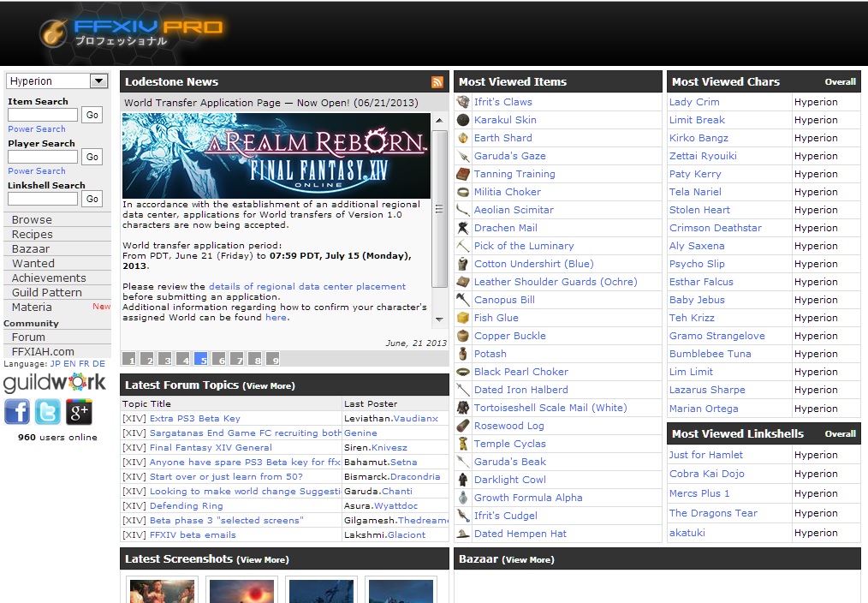Open the Hyperion server dropdown
The width and height of the screenshot is (868, 603).
point(57,81)
